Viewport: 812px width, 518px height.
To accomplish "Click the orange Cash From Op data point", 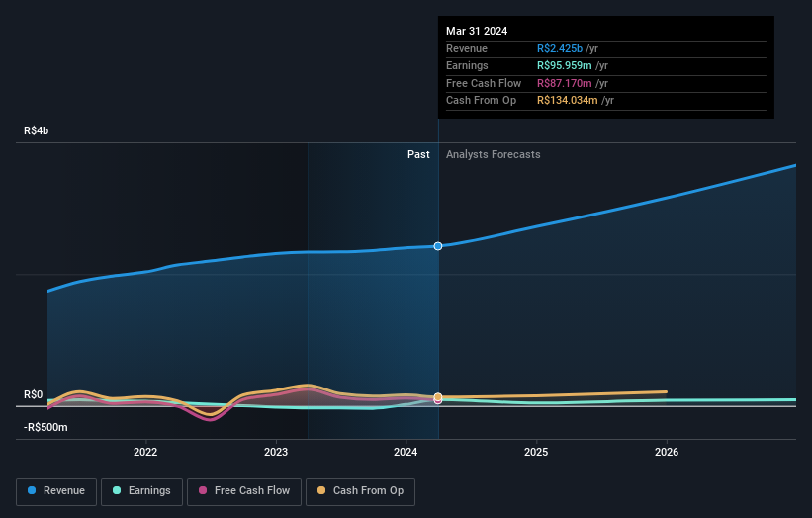I will (x=438, y=397).
